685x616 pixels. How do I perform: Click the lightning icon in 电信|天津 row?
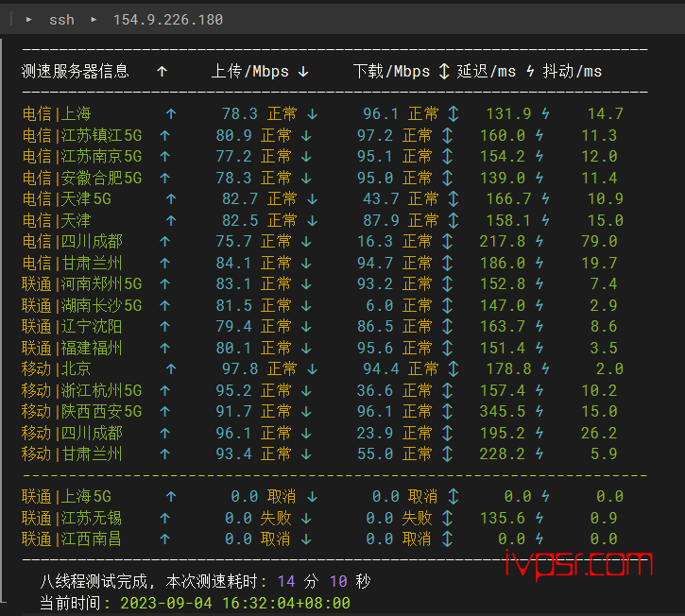(x=545, y=221)
